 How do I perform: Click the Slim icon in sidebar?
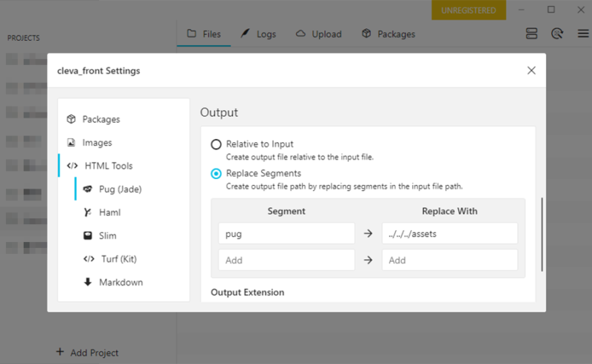[x=88, y=236]
